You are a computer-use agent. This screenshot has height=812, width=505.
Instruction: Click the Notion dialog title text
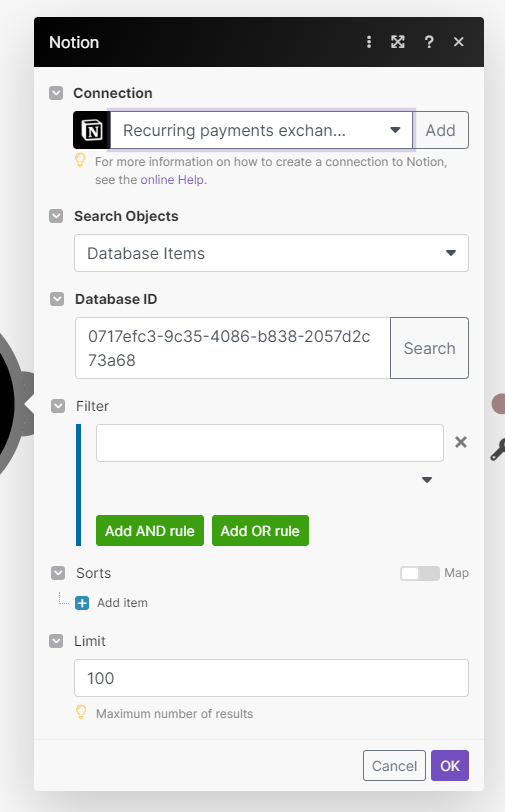tap(74, 42)
